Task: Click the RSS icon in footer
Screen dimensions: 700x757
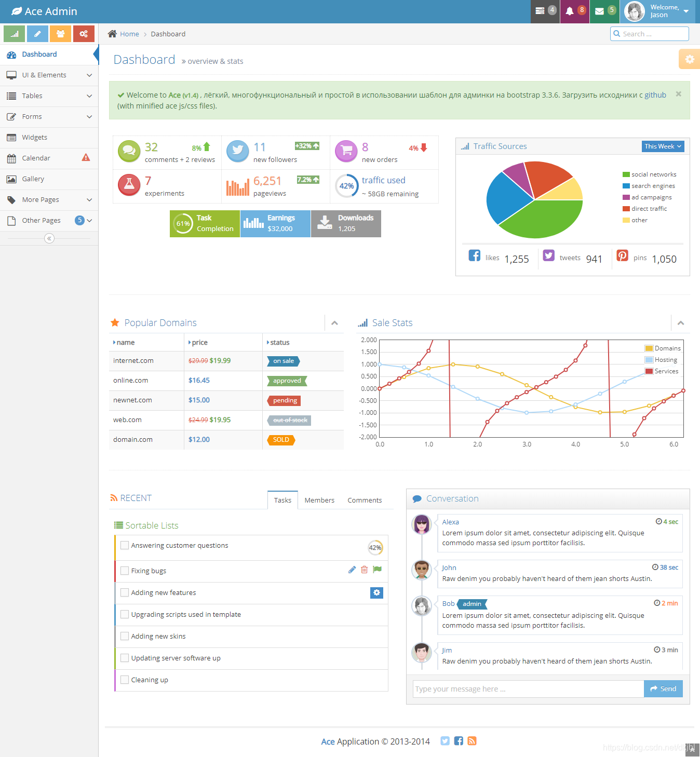Action: (x=472, y=741)
